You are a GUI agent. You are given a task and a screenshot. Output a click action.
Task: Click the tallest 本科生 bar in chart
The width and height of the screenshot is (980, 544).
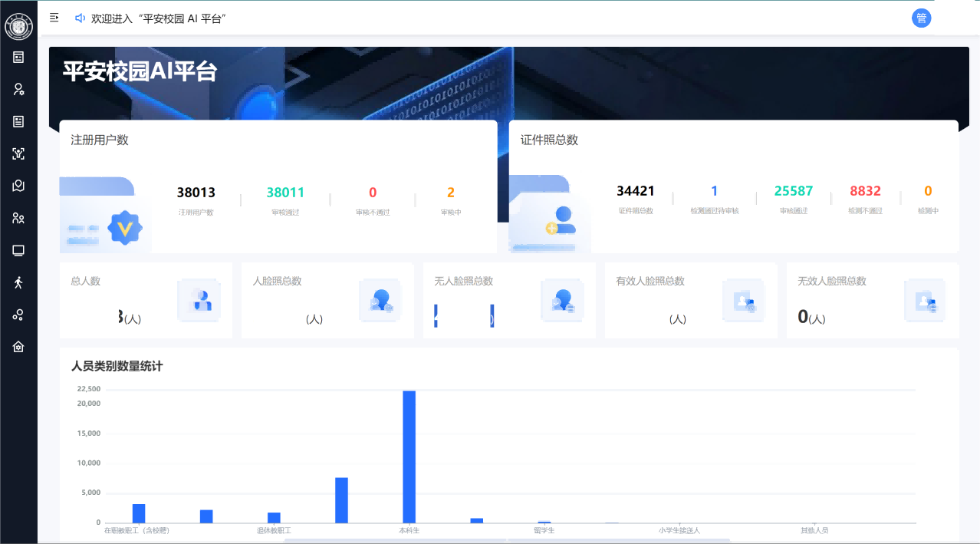(409, 456)
